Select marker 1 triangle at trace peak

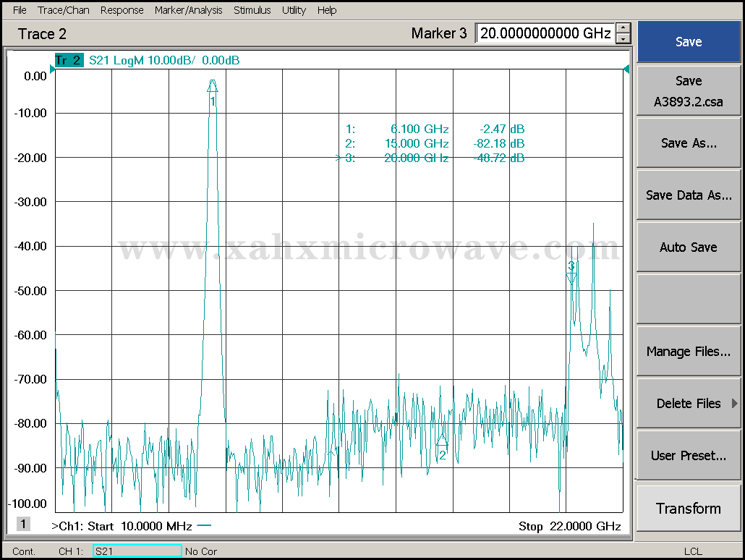pos(212,86)
